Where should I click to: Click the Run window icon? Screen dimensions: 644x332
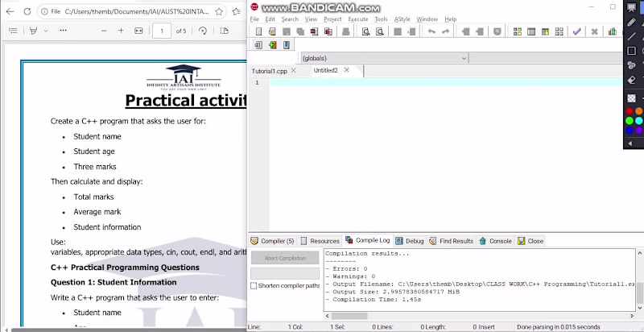pos(531,31)
